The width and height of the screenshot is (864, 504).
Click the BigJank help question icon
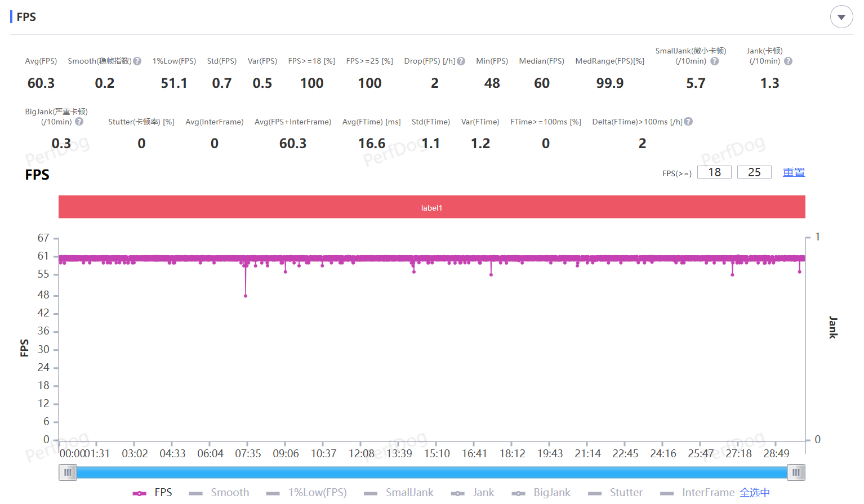79,122
